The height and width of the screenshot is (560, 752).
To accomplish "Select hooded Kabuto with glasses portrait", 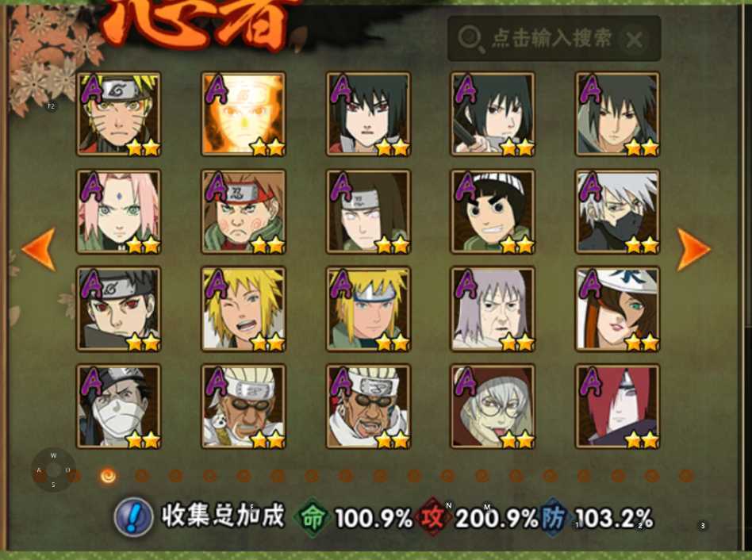I will pos(493,406).
